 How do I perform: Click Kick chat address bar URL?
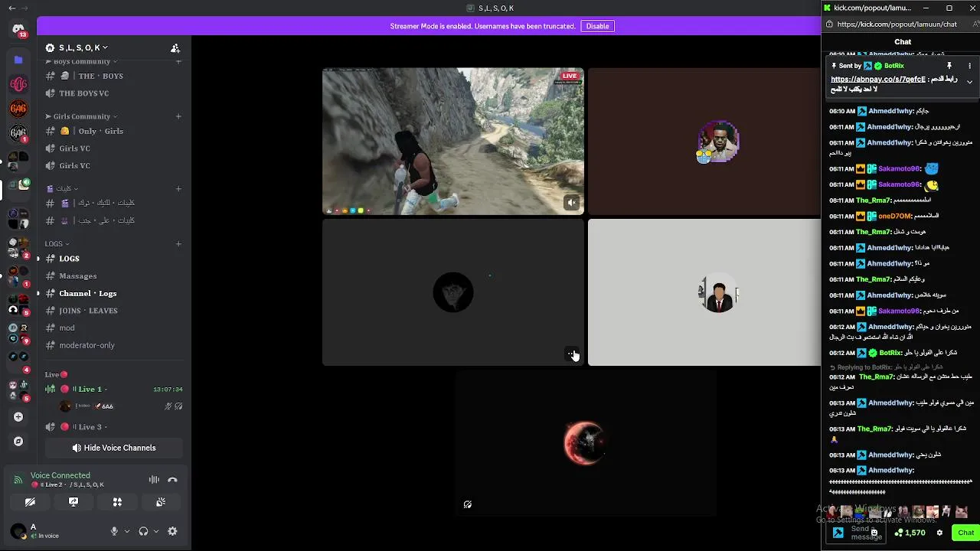(x=897, y=24)
